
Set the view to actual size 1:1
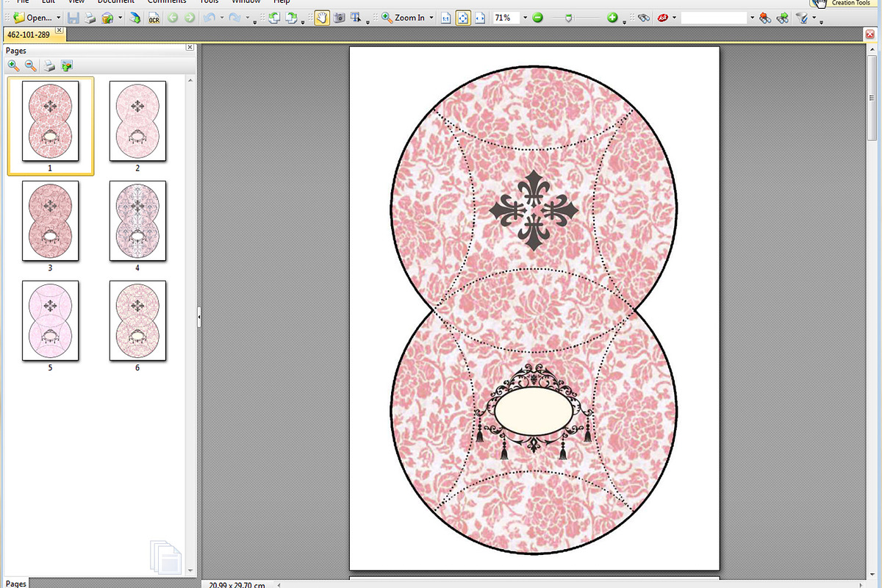pos(446,18)
